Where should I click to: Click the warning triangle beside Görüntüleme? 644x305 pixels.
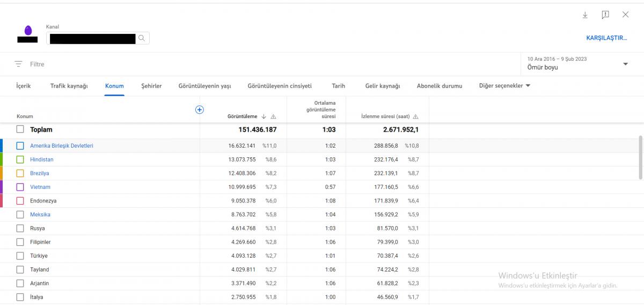click(273, 117)
